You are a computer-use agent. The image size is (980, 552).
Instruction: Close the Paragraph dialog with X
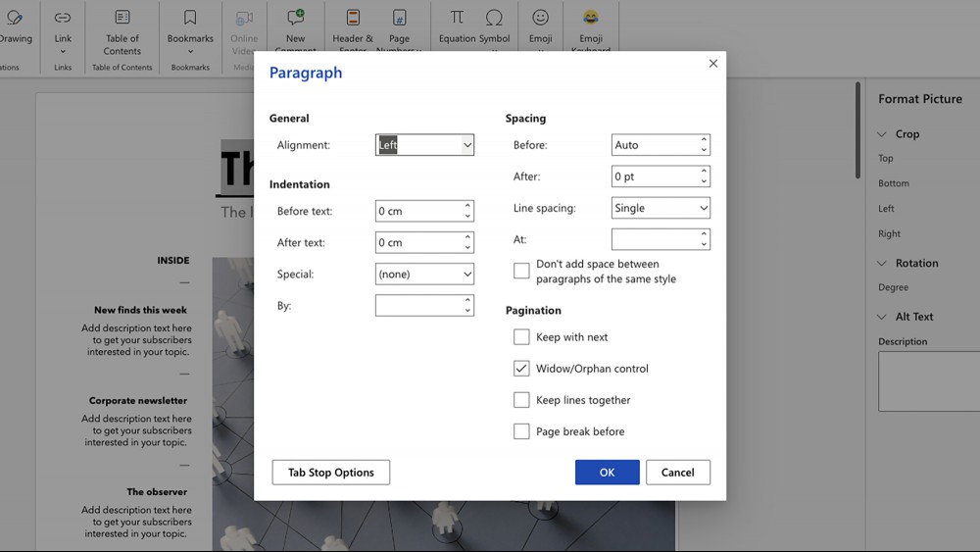tap(713, 63)
